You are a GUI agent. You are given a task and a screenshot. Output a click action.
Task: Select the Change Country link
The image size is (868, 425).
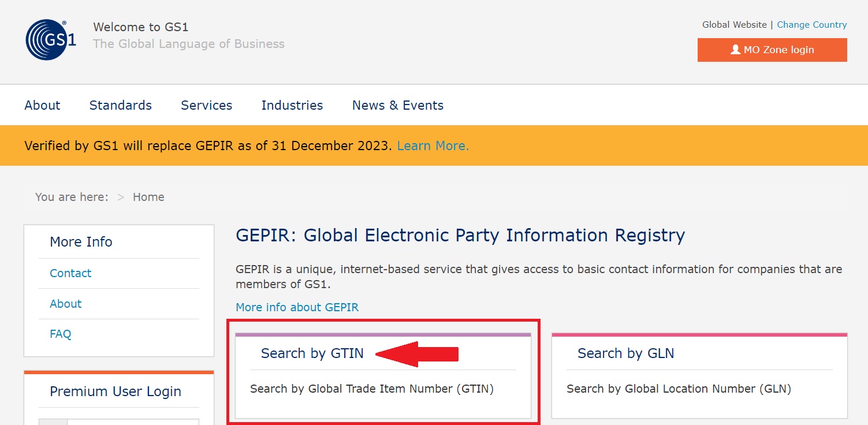click(x=811, y=25)
